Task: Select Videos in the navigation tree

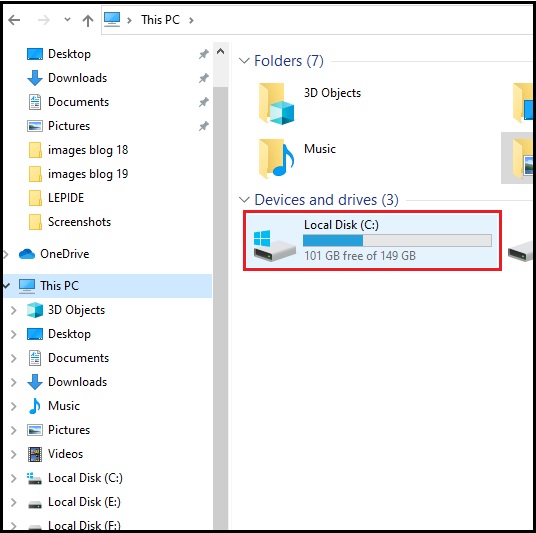Action: (55, 454)
